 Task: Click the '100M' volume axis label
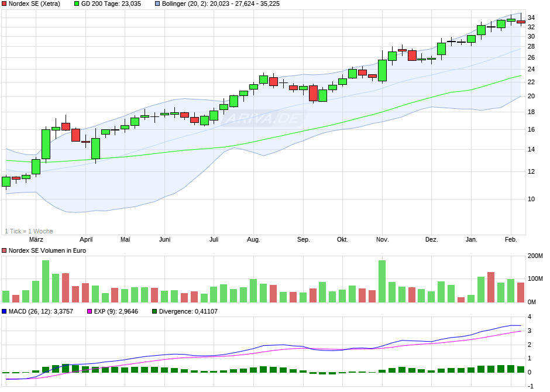pyautogui.click(x=535, y=278)
